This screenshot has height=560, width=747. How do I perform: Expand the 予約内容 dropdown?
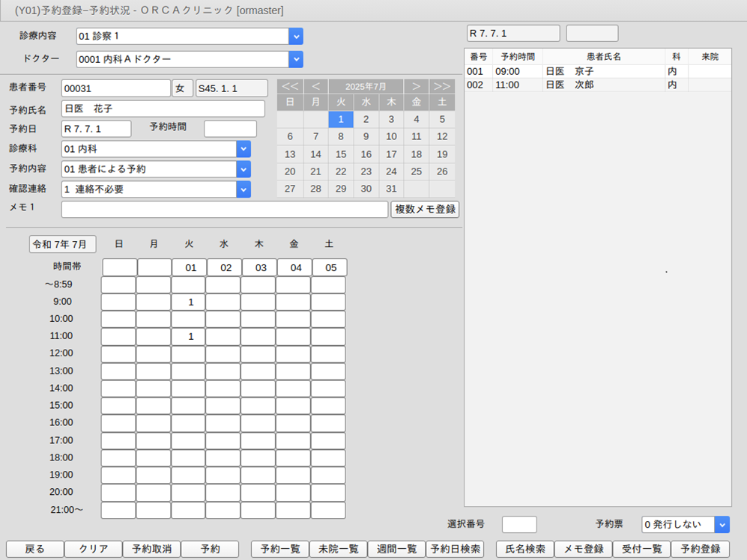pos(244,169)
